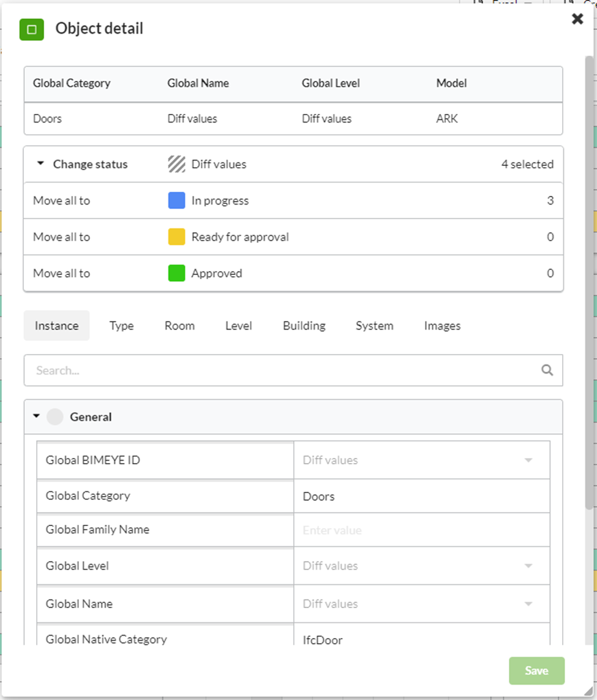Click the Global Family Name value field
Screen dimensions: 597x700
[x=422, y=530]
